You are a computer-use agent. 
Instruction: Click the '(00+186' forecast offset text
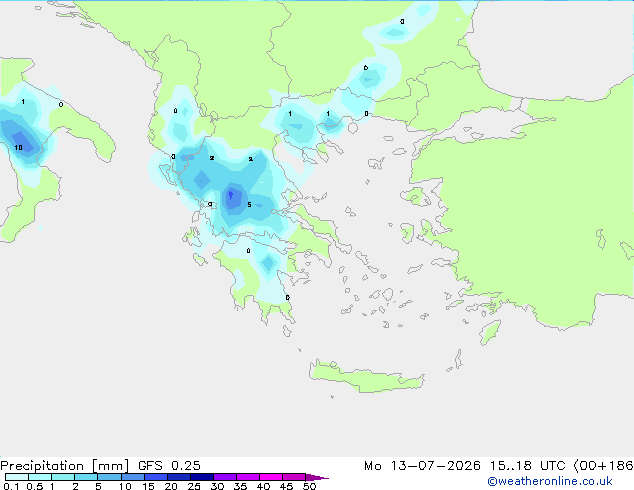603,466
